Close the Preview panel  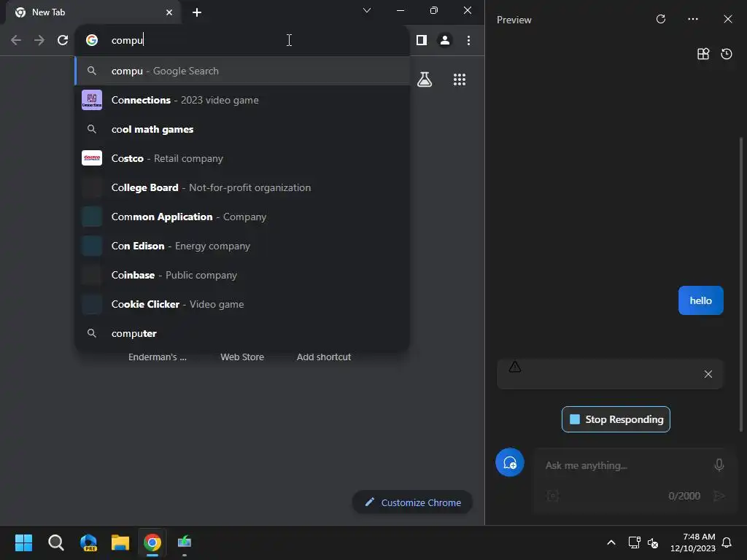click(x=727, y=19)
